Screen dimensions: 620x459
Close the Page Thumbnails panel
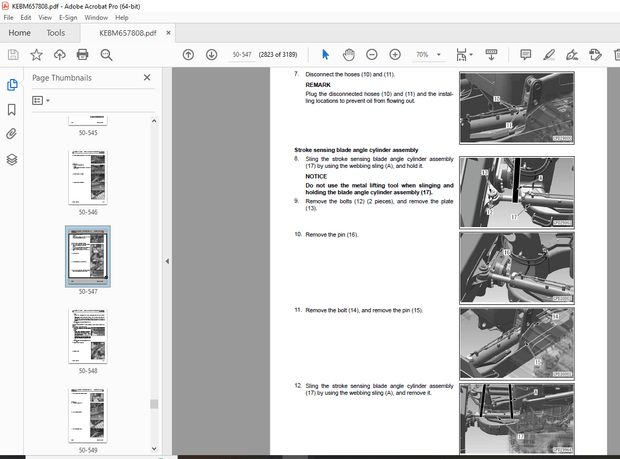coord(147,77)
